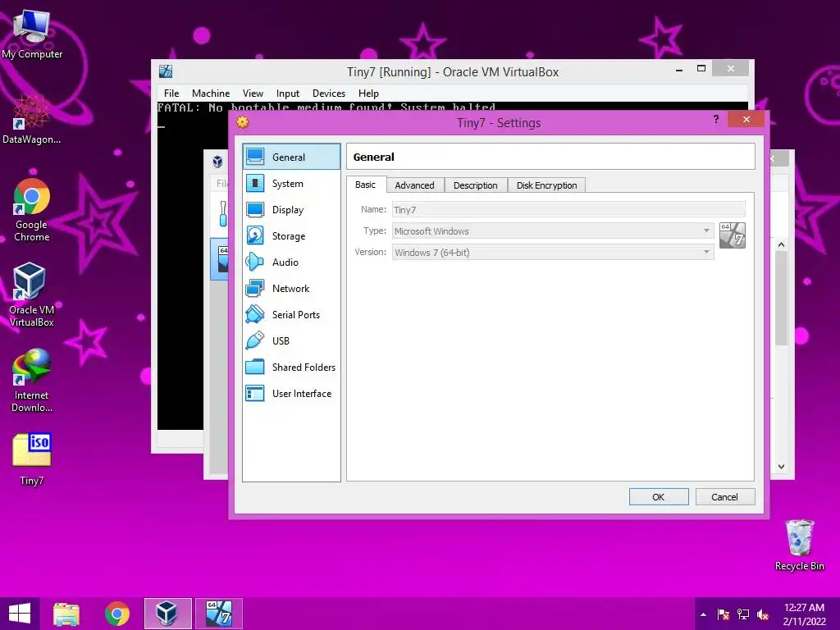The width and height of the screenshot is (840, 630).
Task: Switch to VirtualBox Manager taskbar button
Action: (x=167, y=614)
